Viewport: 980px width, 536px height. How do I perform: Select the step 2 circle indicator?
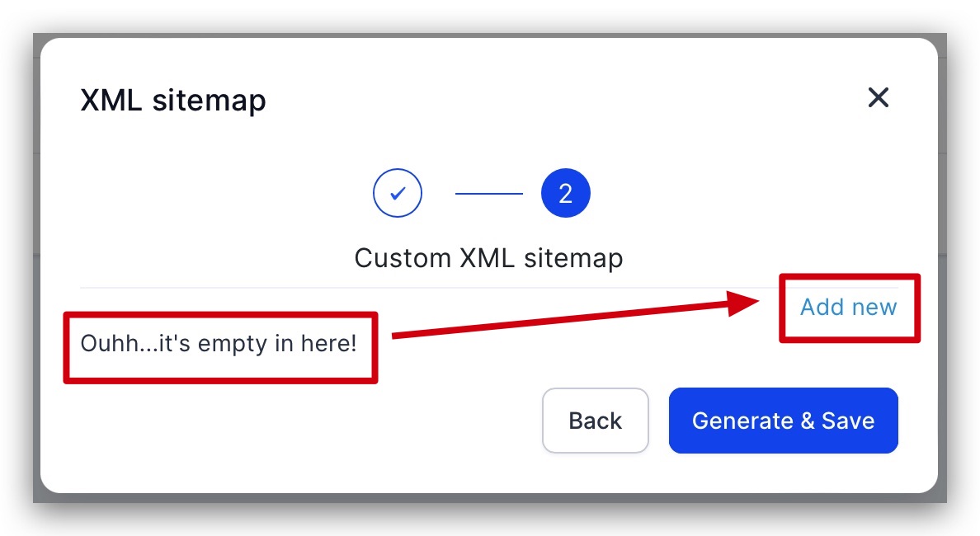[x=566, y=193]
